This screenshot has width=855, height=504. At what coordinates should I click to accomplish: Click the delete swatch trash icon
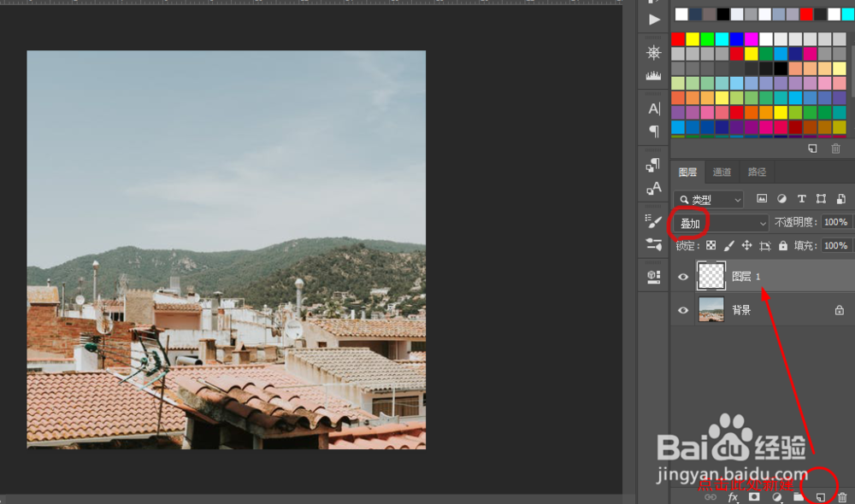(x=835, y=148)
